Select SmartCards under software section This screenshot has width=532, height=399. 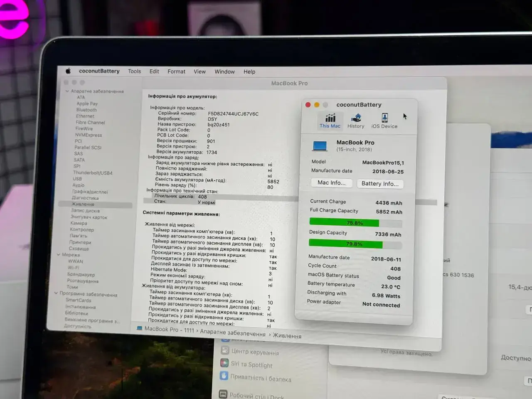78,300
